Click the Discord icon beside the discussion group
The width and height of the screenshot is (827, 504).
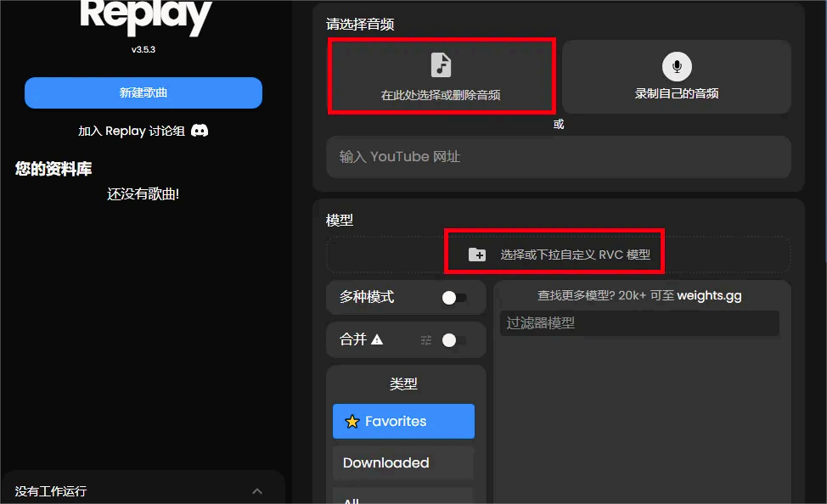coord(200,131)
